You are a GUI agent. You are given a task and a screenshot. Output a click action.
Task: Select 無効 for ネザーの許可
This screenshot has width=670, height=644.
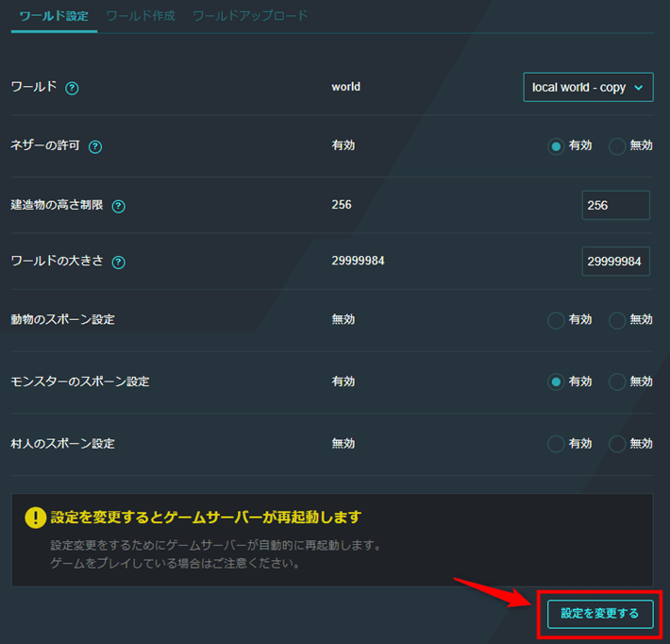point(617,146)
